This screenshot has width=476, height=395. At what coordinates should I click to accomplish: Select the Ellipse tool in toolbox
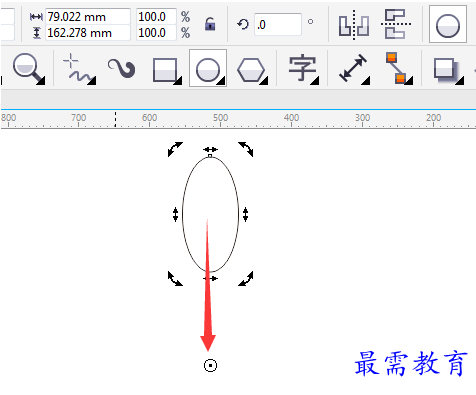point(208,68)
